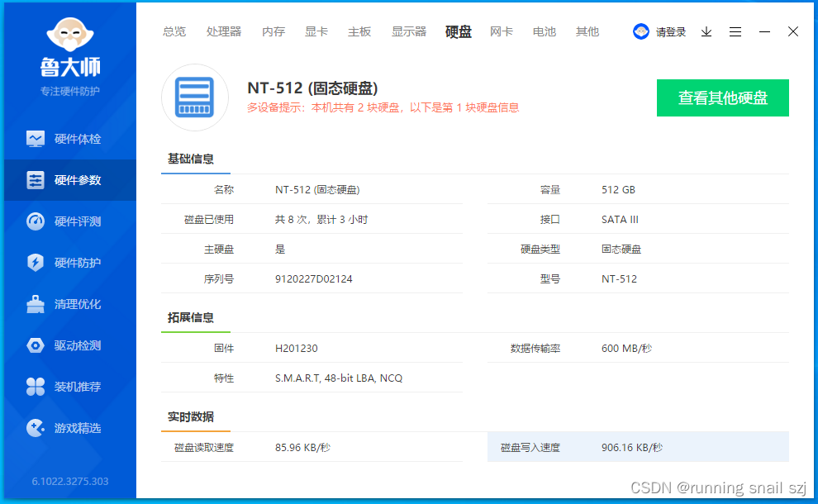Screen dimensions: 818x504
Task: Click the firmware value H201230
Action: coord(297,349)
